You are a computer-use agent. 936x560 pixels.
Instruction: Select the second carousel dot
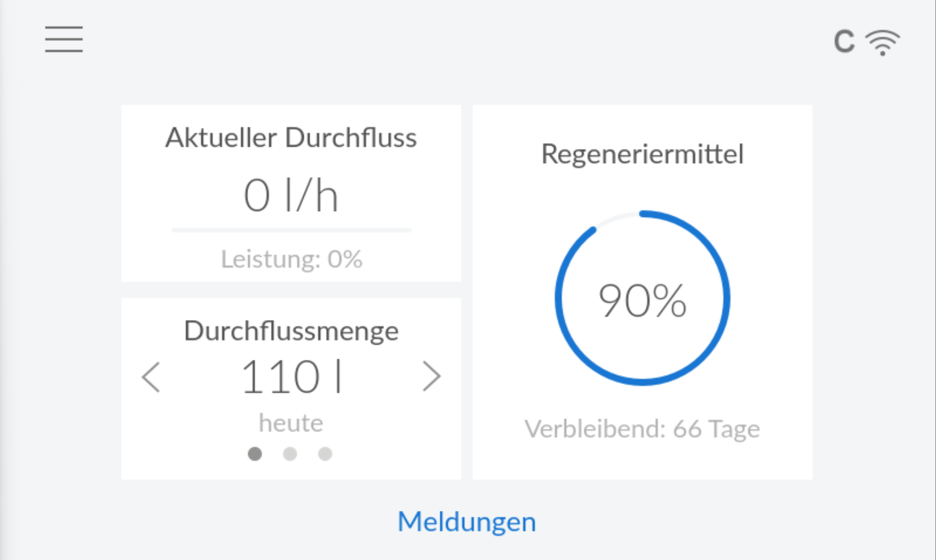[290, 454]
